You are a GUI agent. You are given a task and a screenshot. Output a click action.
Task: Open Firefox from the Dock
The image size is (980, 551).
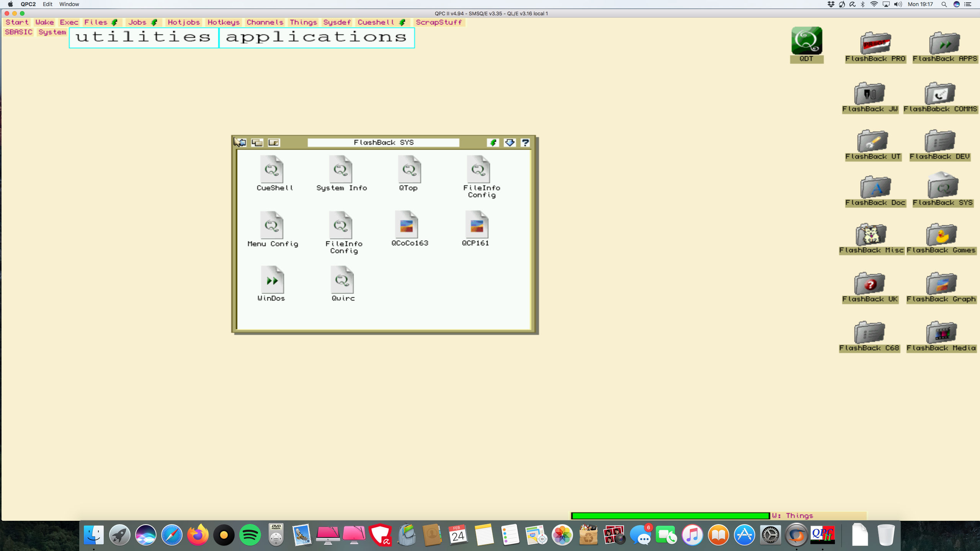click(198, 535)
